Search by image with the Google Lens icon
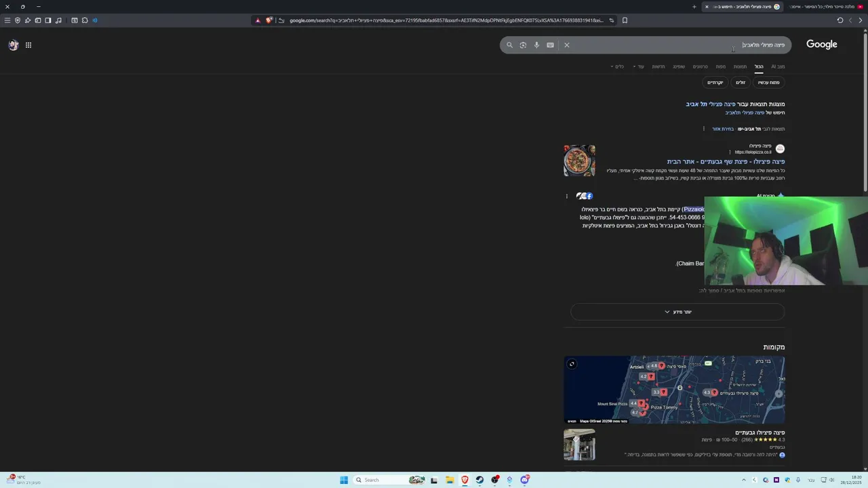This screenshot has width=868, height=488. click(523, 45)
